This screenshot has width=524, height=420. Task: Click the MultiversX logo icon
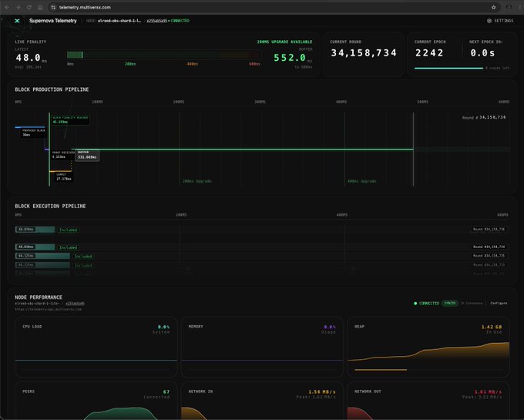click(17, 21)
